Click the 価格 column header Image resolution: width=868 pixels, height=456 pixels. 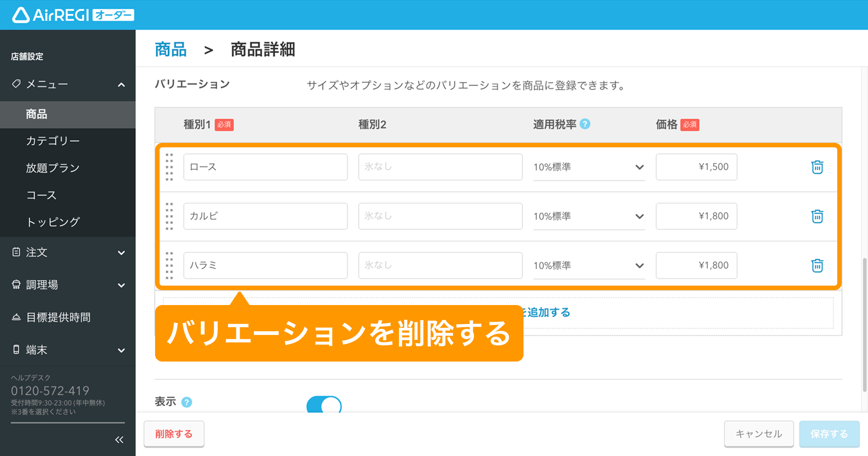(666, 124)
